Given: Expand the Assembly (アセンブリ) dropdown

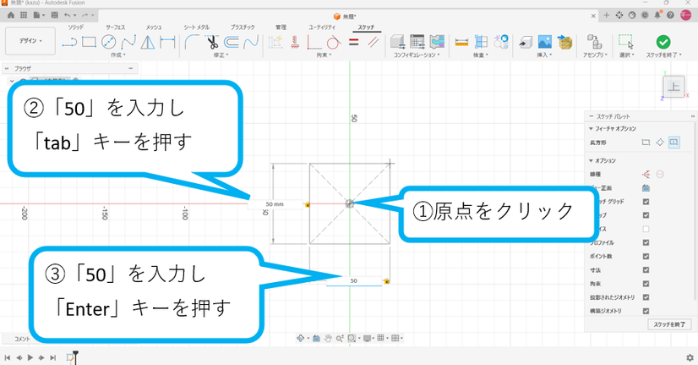Looking at the screenshot, I should pos(595,55).
